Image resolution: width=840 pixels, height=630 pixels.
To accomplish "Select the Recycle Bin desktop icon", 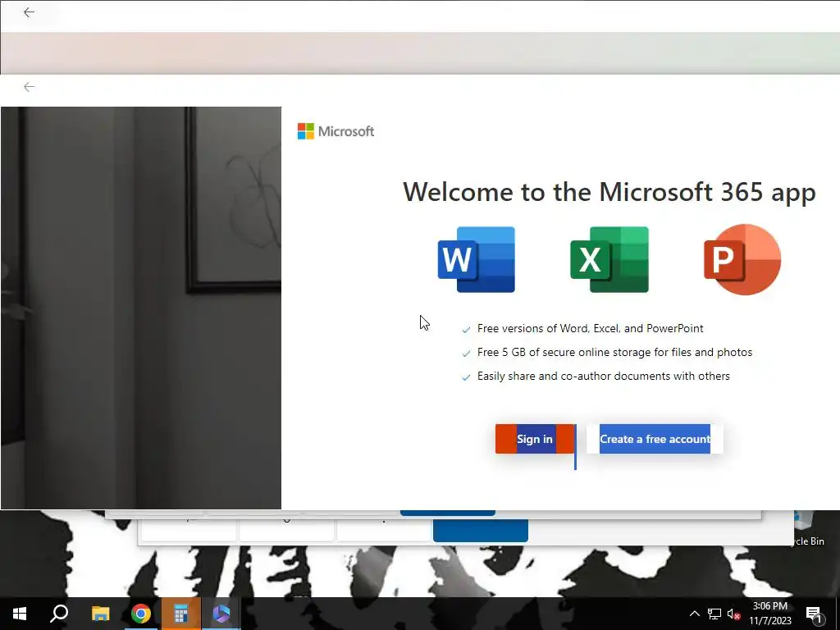I will click(x=807, y=528).
